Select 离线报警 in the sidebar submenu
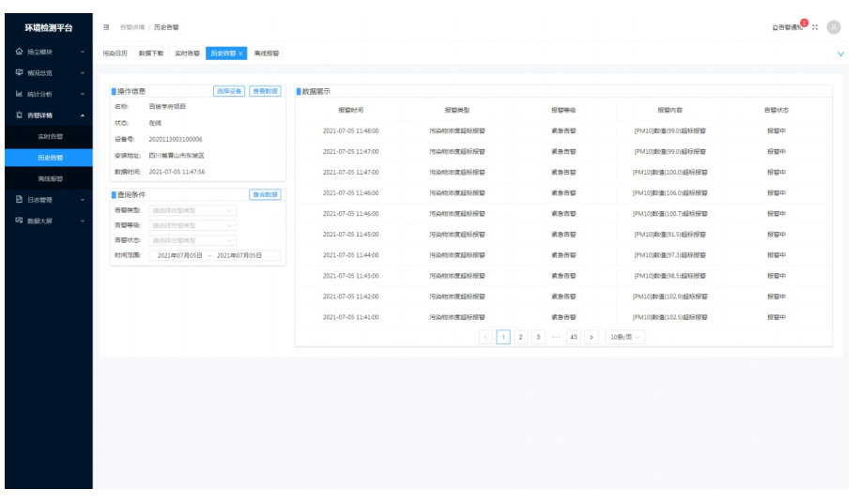Viewport: 861px width, 504px height. pos(51,178)
